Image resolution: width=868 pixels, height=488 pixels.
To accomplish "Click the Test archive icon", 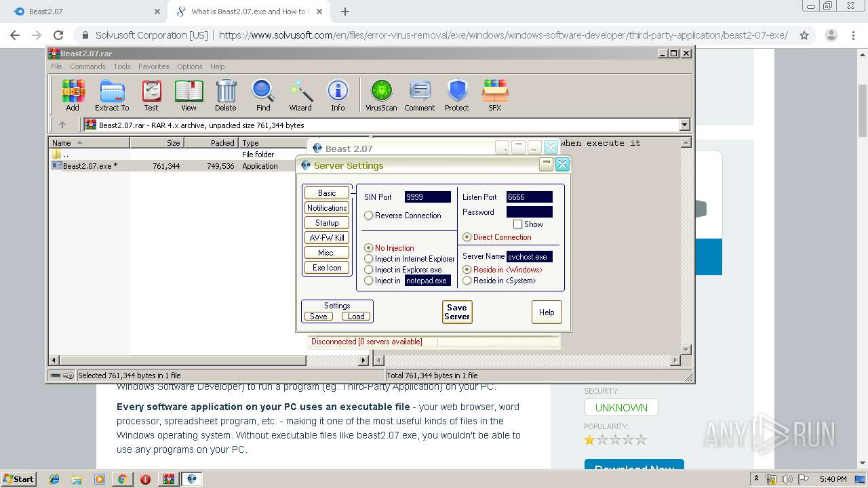I will [151, 95].
